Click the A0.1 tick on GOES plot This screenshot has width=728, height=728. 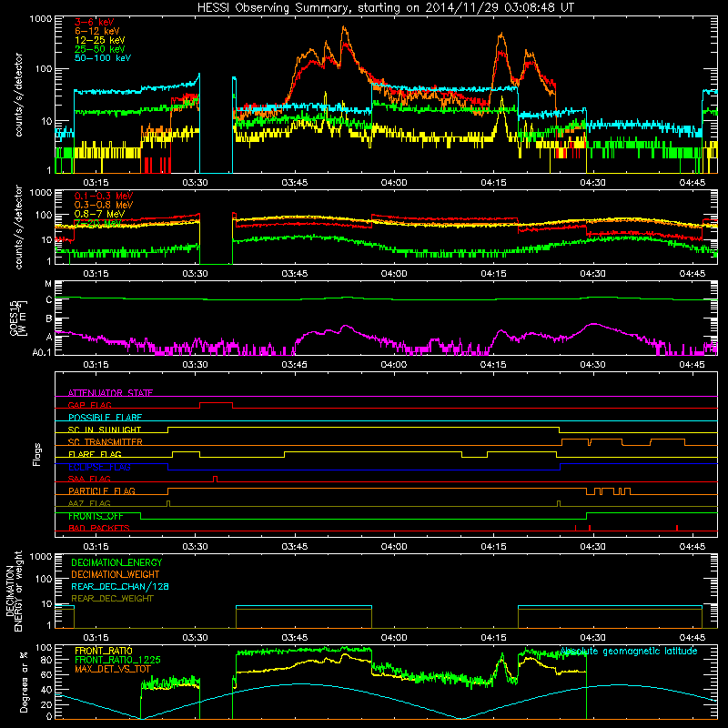click(42, 352)
